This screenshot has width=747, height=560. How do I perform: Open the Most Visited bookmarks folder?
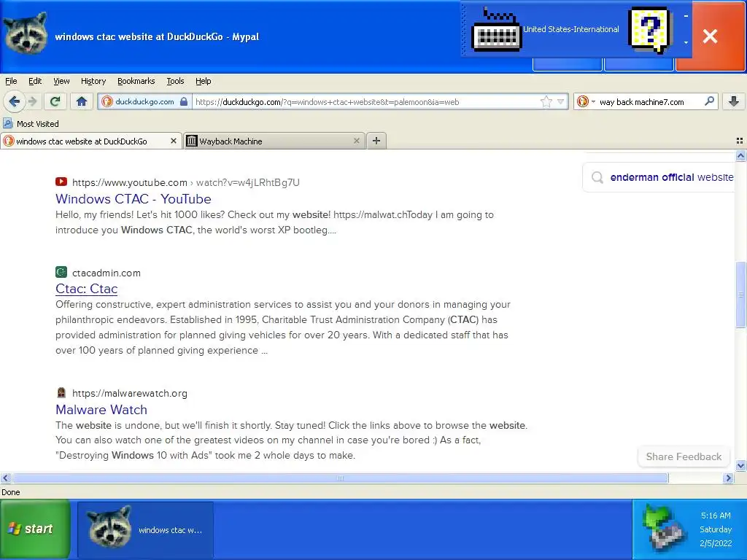click(31, 124)
